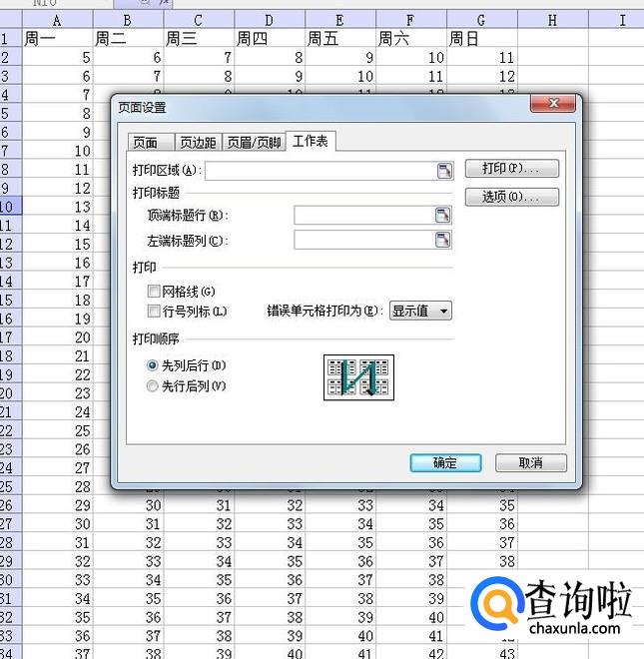Click cell A20 with value 23

tap(57, 393)
